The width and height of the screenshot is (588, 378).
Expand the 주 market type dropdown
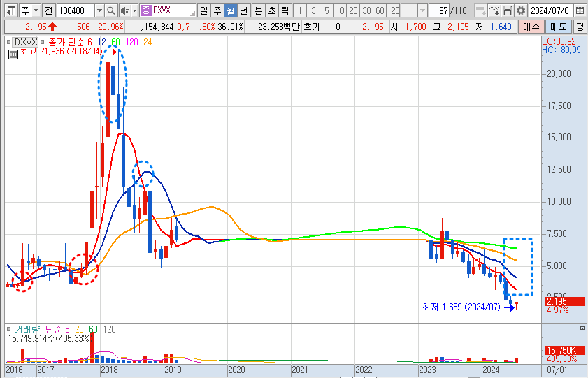(36, 10)
